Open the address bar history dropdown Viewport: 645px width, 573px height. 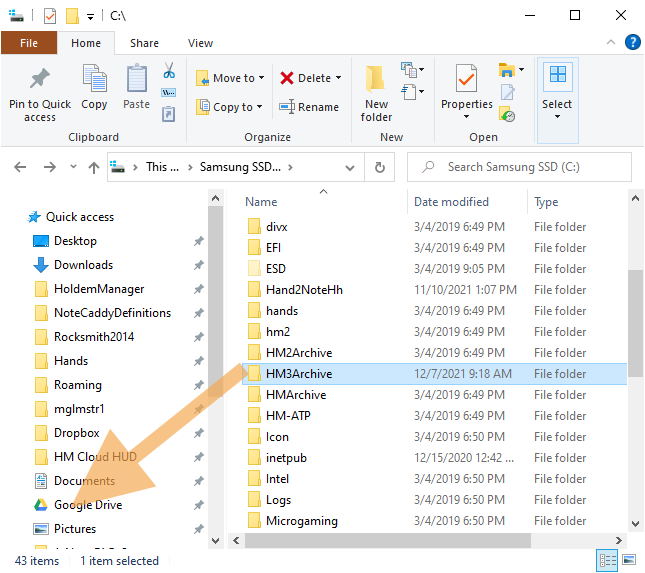pyautogui.click(x=350, y=168)
